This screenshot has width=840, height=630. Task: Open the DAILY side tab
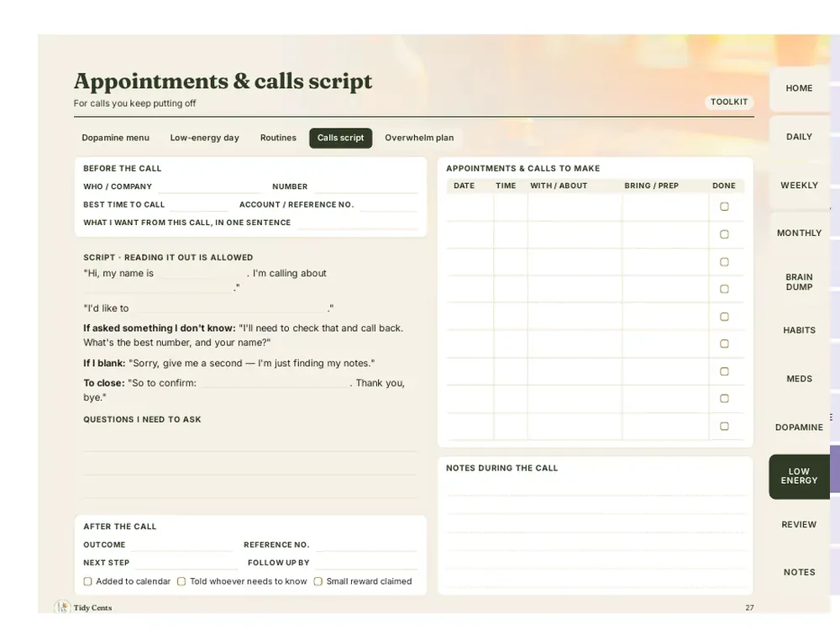(800, 137)
